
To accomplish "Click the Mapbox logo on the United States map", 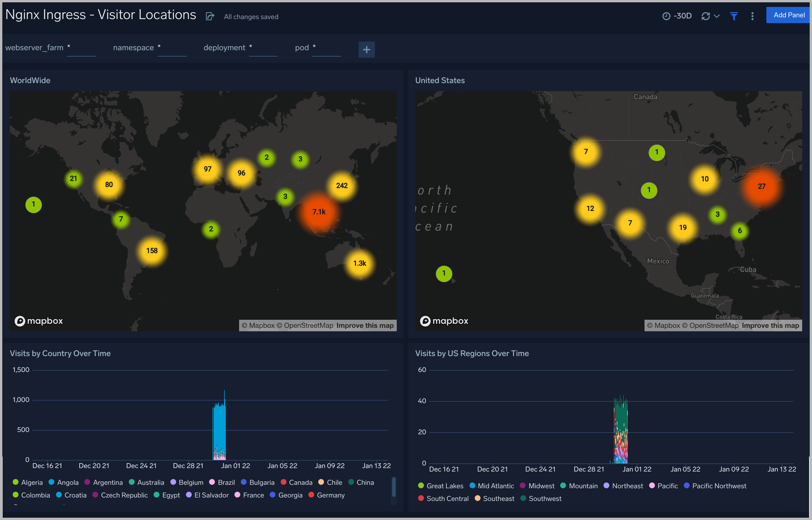I will pos(444,321).
